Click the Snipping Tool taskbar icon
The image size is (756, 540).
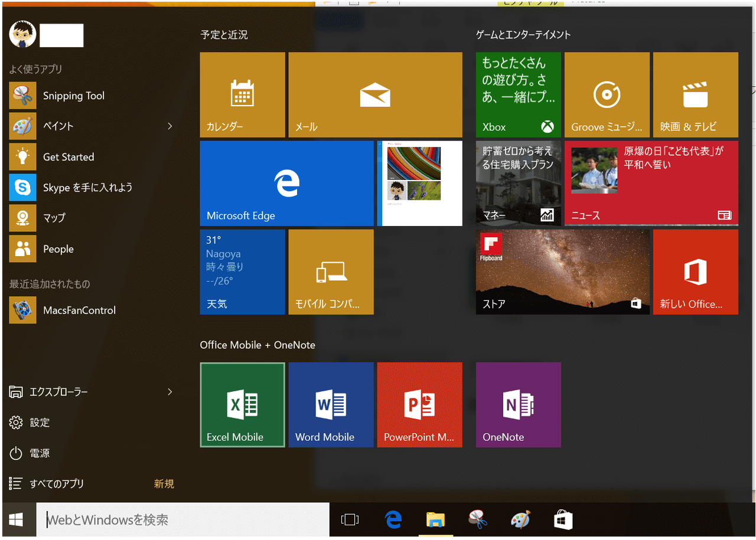coord(478,520)
